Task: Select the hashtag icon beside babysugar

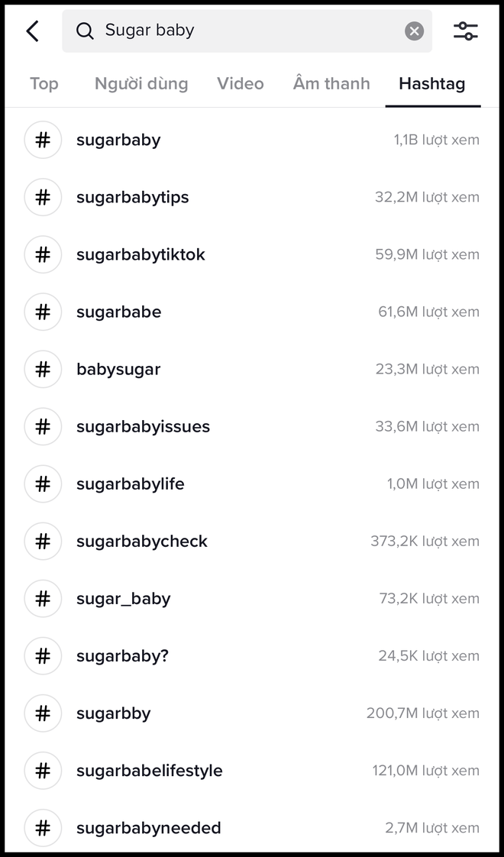Action: (x=43, y=369)
